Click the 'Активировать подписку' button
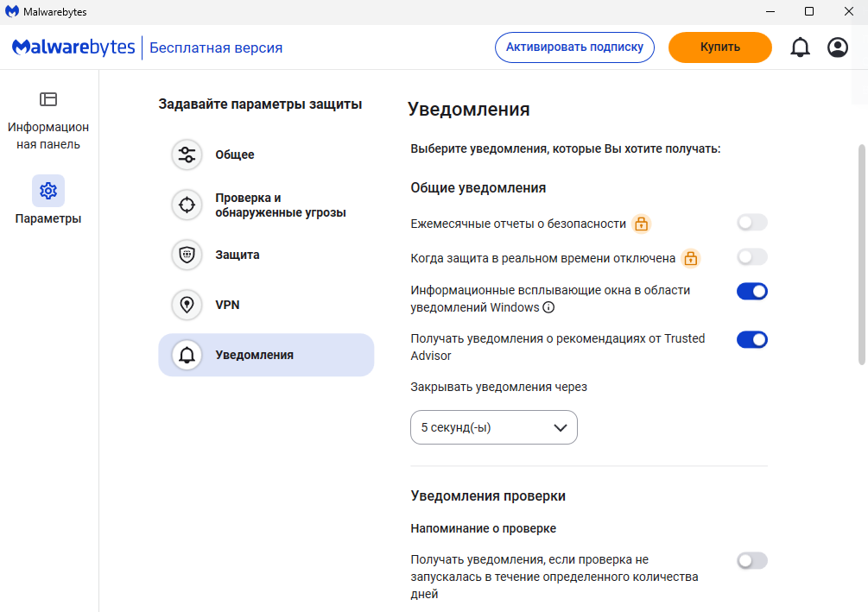This screenshot has width=868, height=612. click(574, 47)
